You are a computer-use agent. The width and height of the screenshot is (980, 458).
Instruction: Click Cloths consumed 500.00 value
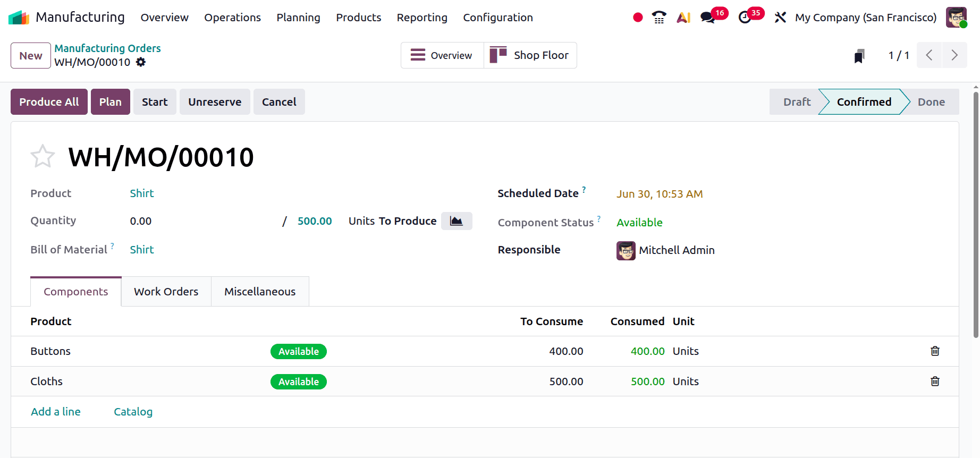647,381
